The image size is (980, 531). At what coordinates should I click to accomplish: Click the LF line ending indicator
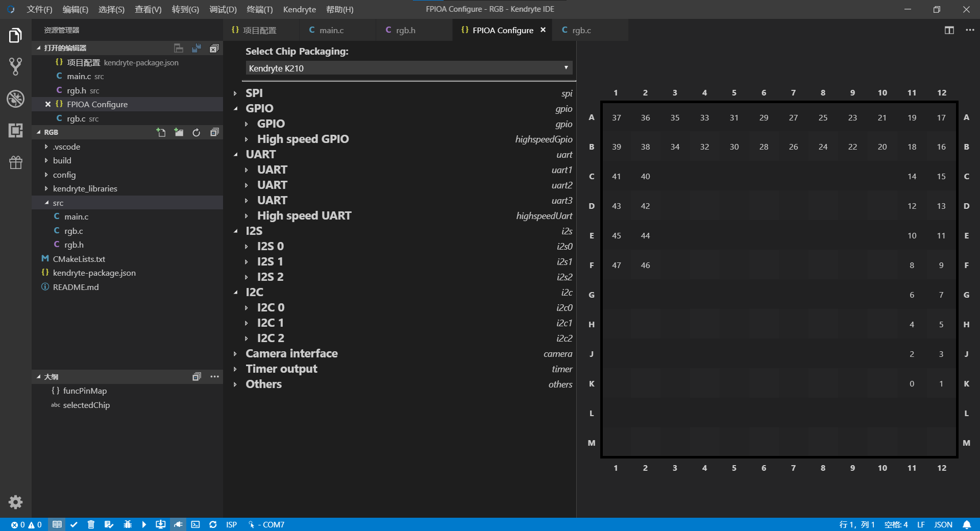tap(921, 524)
